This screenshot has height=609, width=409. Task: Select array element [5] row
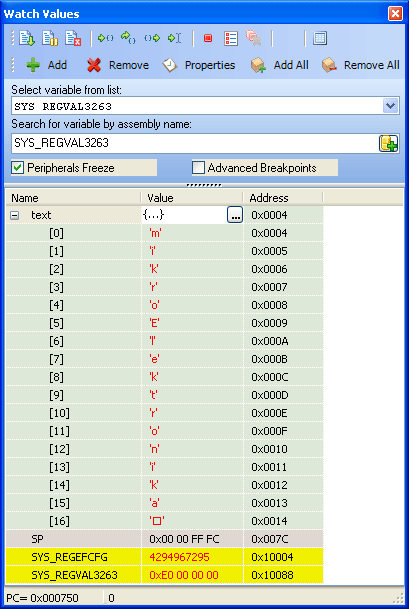(164, 323)
